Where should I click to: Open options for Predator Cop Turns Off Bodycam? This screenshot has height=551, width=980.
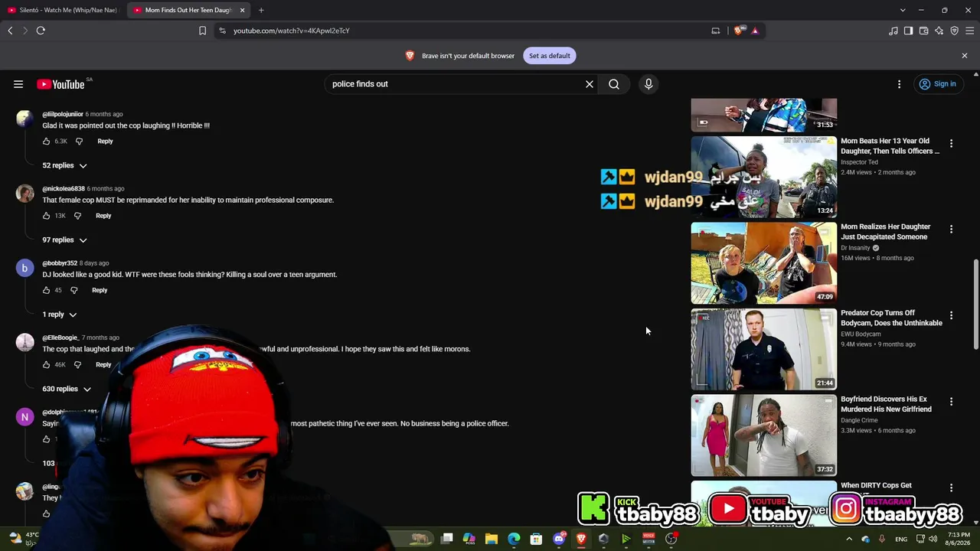(951, 315)
